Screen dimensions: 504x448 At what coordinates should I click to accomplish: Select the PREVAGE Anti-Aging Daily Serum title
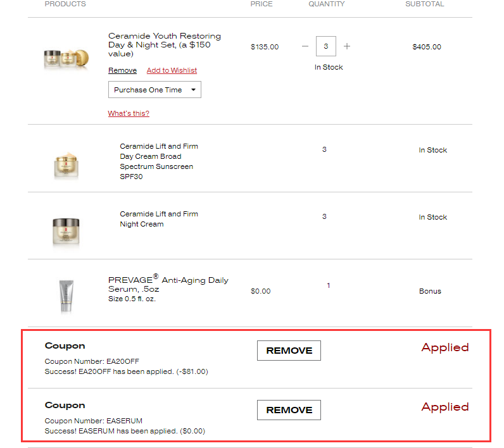click(x=168, y=284)
